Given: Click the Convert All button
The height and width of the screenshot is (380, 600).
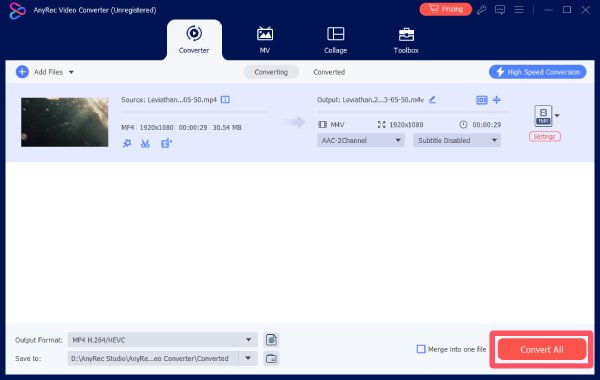Looking at the screenshot, I should (541, 349).
